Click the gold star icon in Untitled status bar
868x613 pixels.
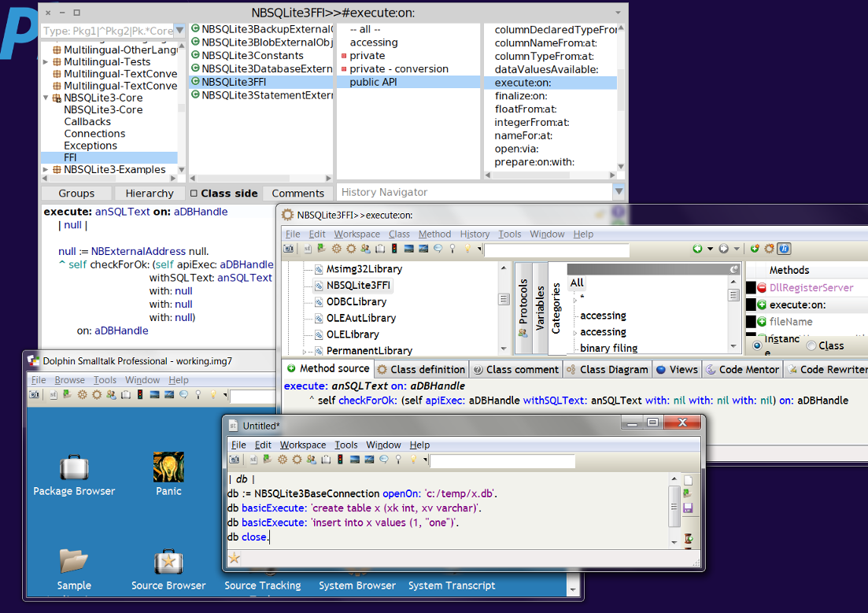tap(235, 558)
